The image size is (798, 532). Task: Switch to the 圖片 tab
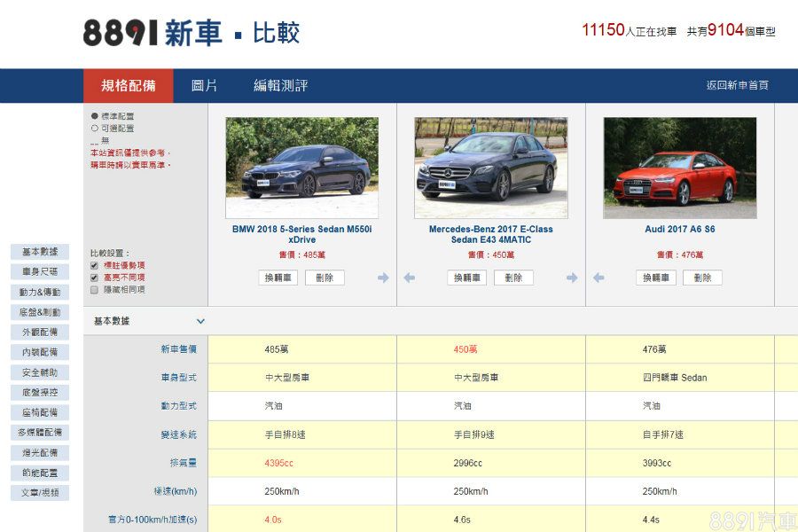coord(204,85)
